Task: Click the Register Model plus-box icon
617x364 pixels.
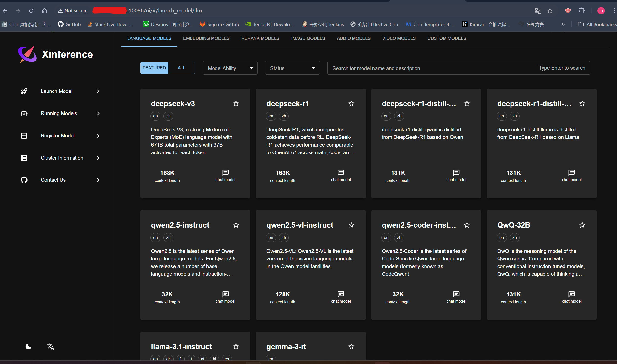Action: (x=24, y=136)
